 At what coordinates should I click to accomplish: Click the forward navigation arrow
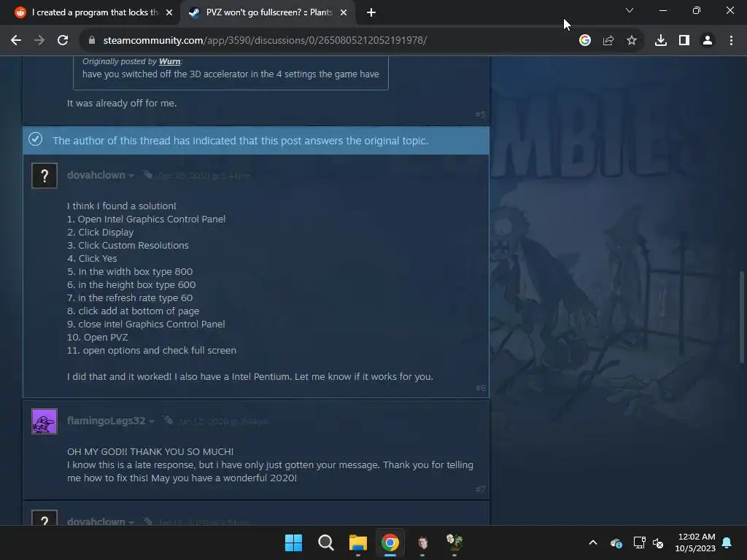39,41
